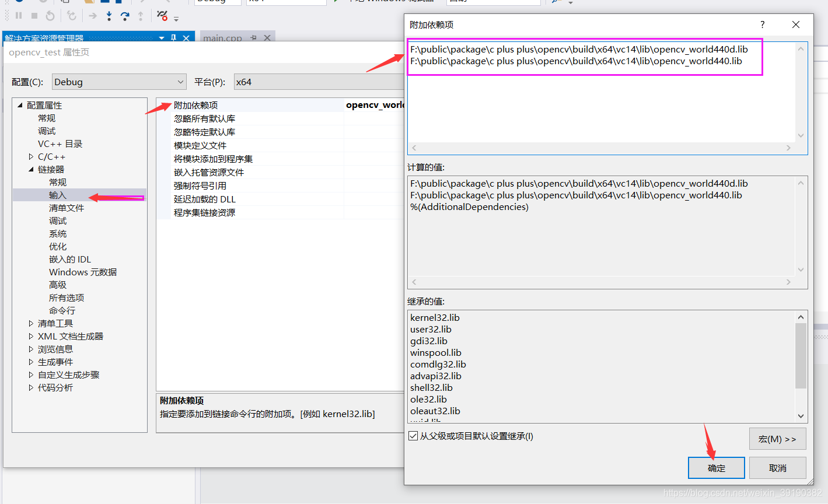Select the 忽略所有默认库 property row

[281, 118]
